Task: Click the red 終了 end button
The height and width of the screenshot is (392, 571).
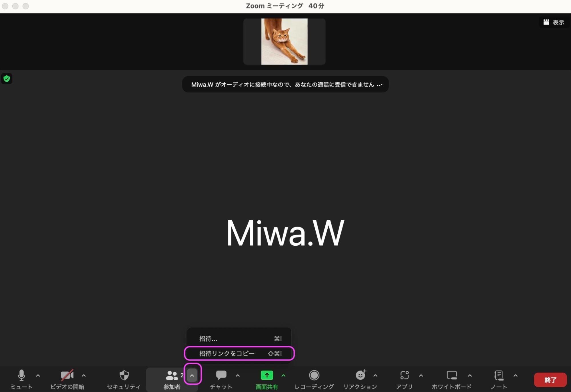Action: click(x=550, y=380)
